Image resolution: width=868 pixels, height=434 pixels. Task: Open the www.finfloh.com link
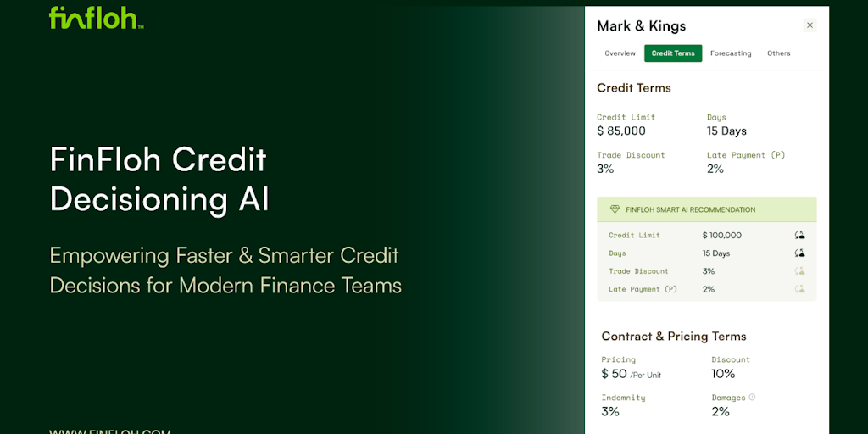coord(110,430)
